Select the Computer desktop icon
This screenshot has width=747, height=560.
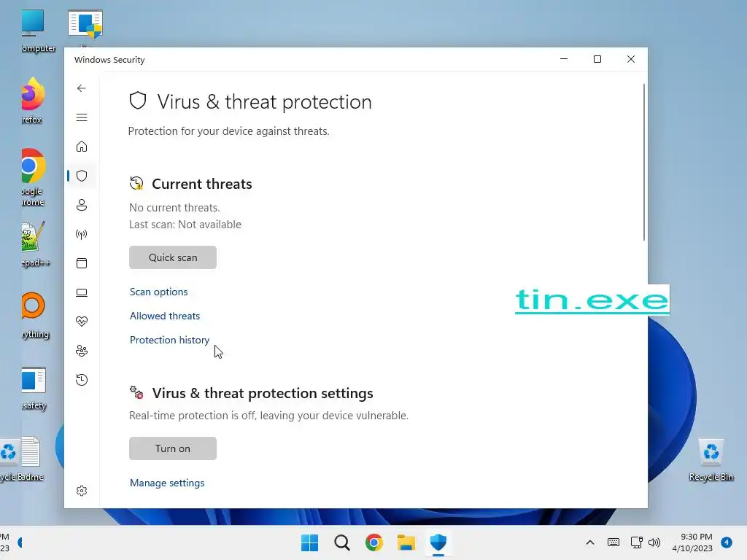[37, 31]
